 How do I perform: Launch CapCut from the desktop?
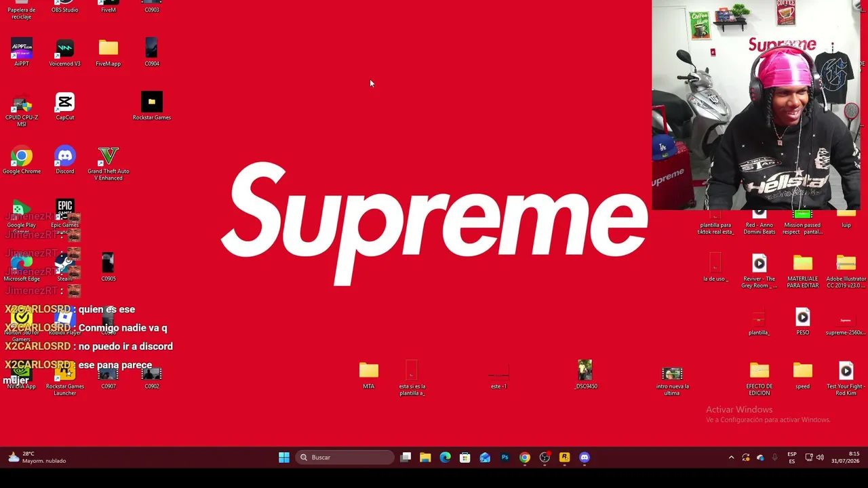[65, 107]
